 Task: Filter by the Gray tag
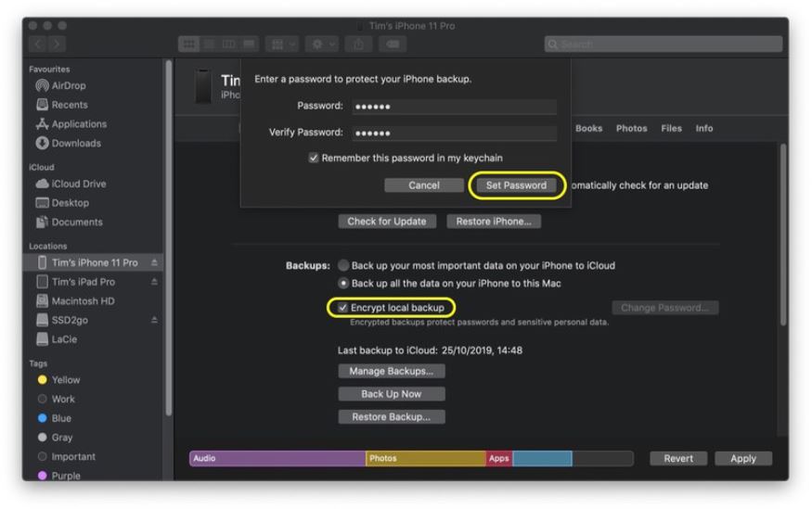pos(55,437)
